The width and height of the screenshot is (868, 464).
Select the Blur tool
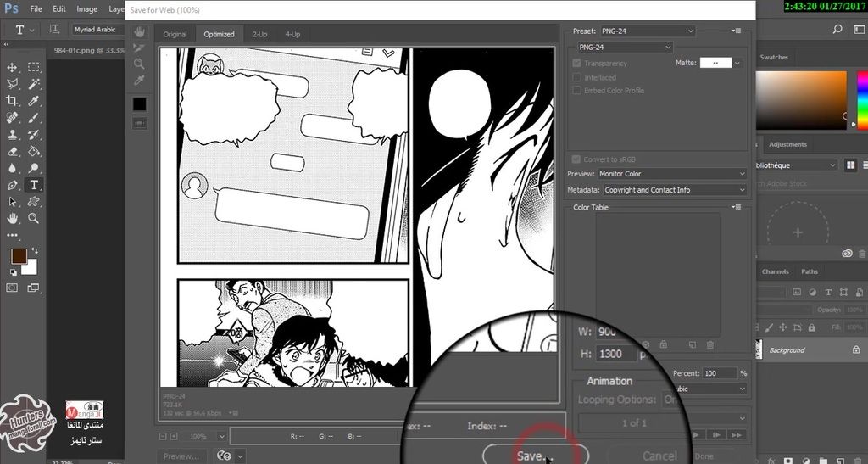12,168
